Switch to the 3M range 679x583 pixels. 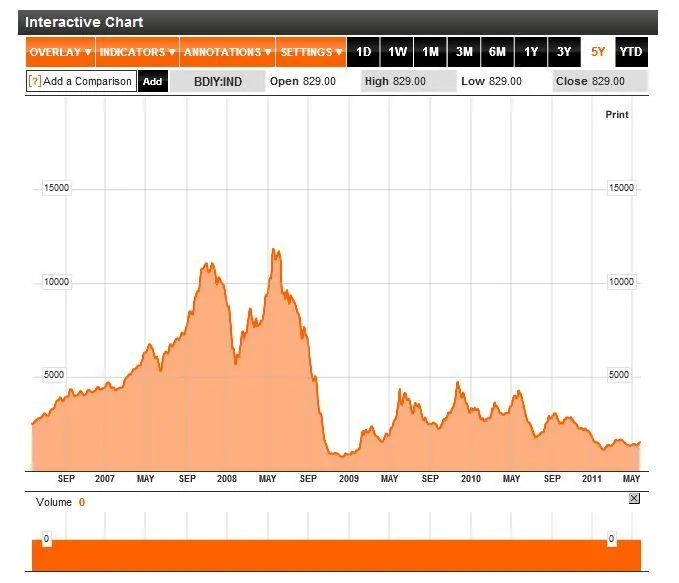click(x=464, y=52)
